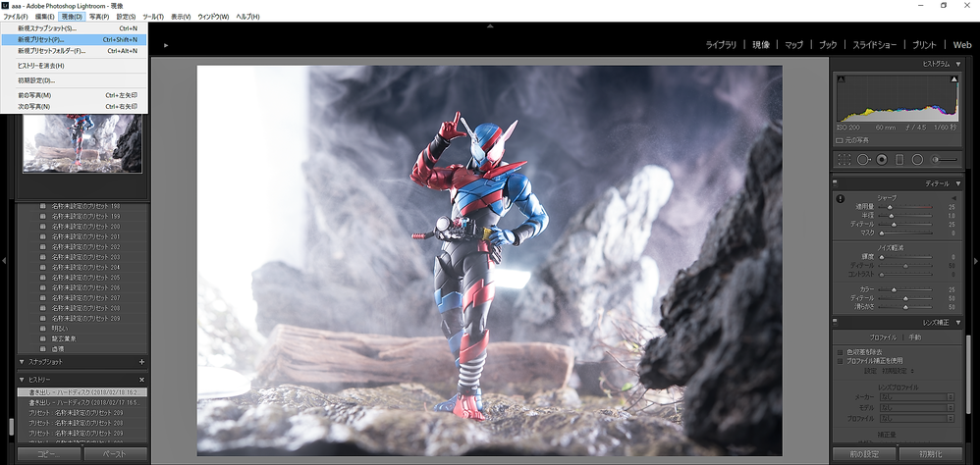Click the sharpening warning exclamation icon
The height and width of the screenshot is (465, 980).
841,198
